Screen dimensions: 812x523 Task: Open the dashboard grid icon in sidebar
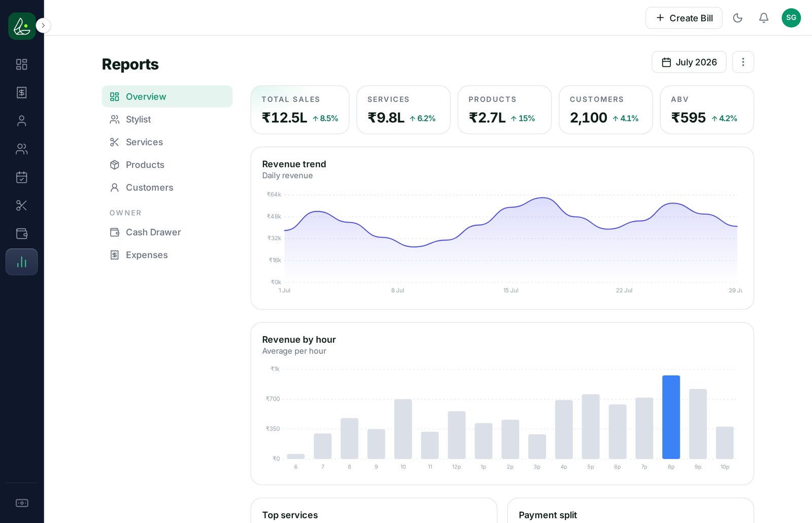point(22,64)
